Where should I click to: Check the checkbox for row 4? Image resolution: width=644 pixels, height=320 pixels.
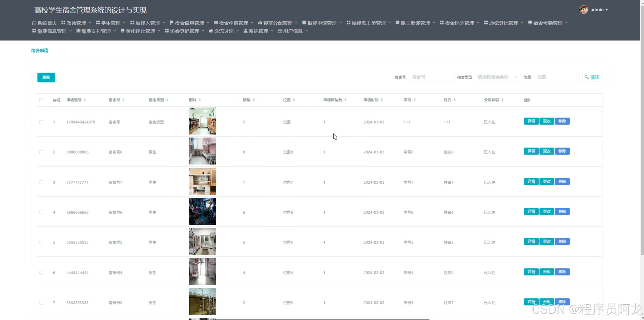[x=41, y=213]
